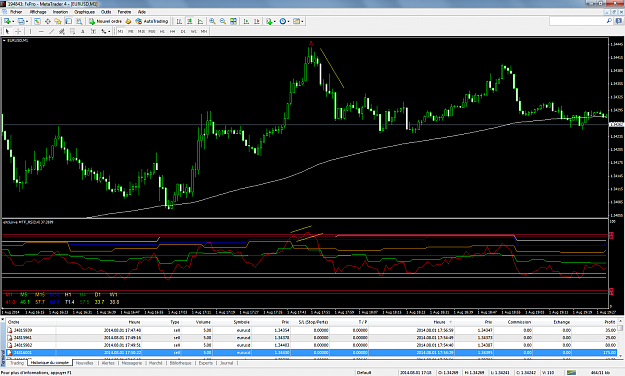Tile chart windows icon

pos(233,21)
